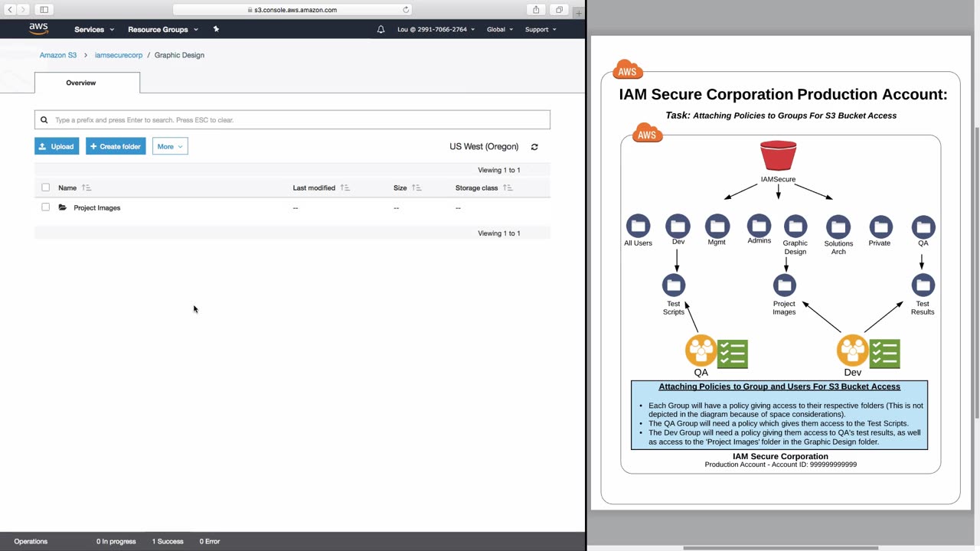Go forward in the Safari toolbar
Image resolution: width=980 pixels, height=551 pixels.
[x=23, y=10]
